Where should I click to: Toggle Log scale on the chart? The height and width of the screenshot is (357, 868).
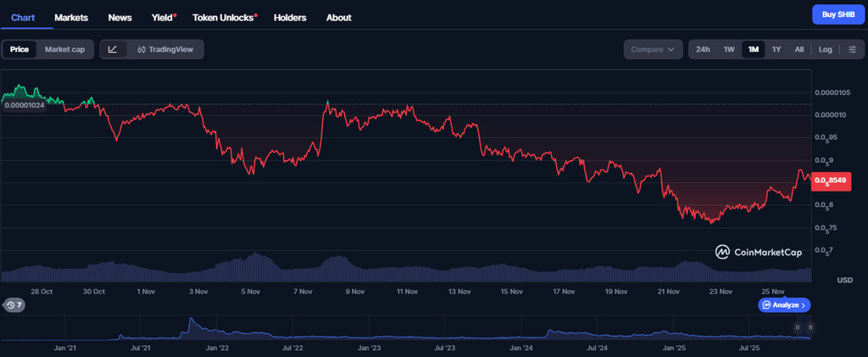coord(825,49)
